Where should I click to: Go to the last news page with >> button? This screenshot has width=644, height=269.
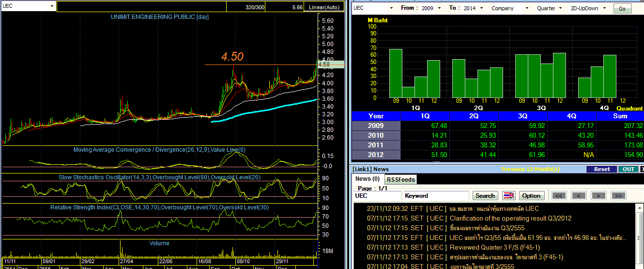tap(618, 196)
